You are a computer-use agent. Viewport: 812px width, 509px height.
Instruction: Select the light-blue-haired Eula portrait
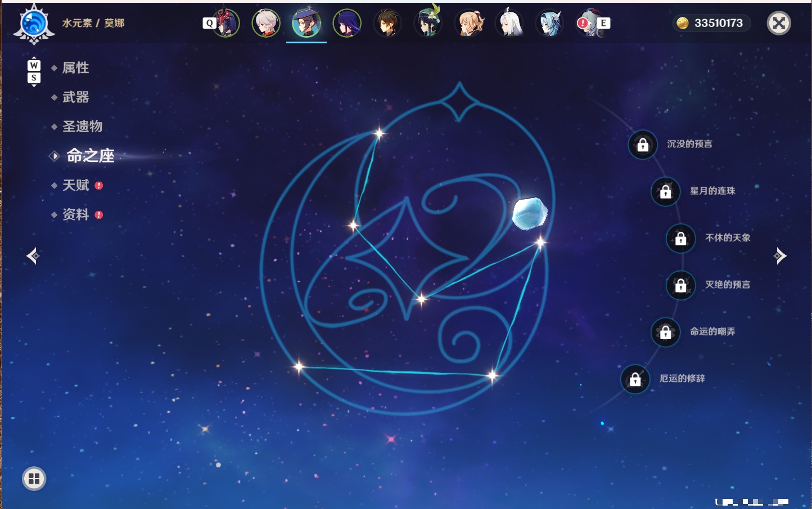[549, 23]
